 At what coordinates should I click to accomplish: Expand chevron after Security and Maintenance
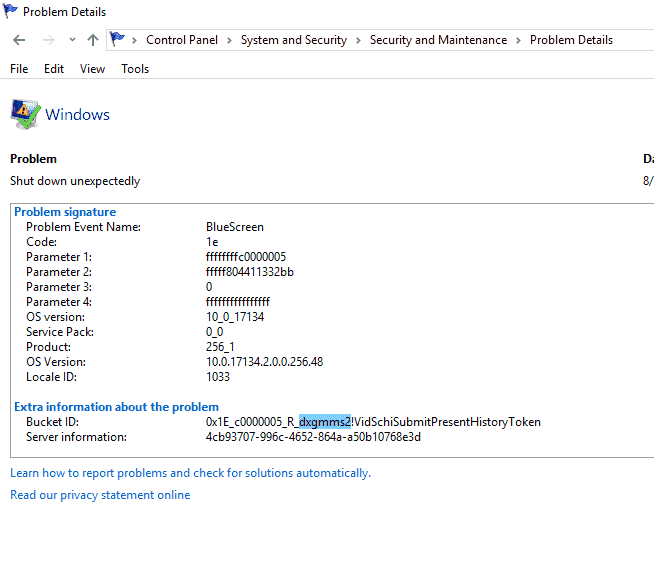pos(518,40)
